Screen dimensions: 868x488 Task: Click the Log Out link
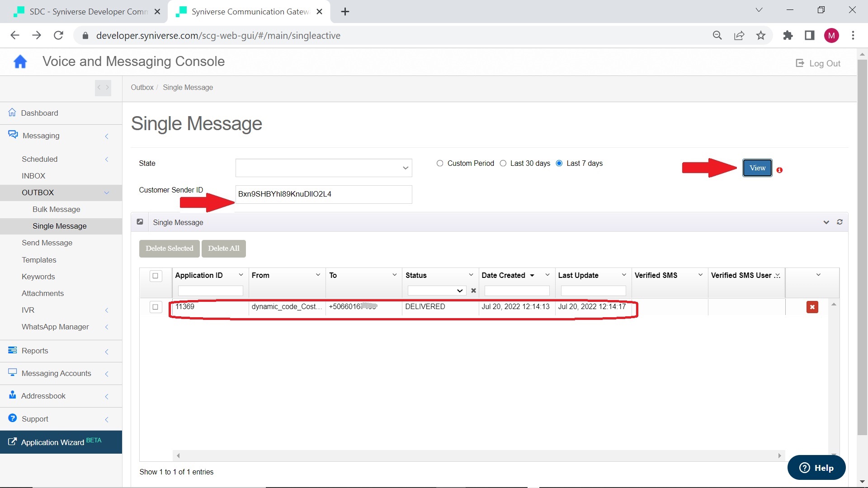click(x=818, y=64)
